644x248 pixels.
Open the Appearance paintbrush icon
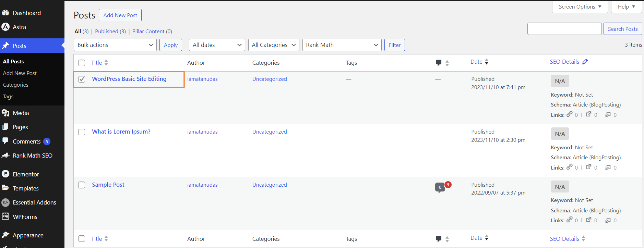coord(5,235)
